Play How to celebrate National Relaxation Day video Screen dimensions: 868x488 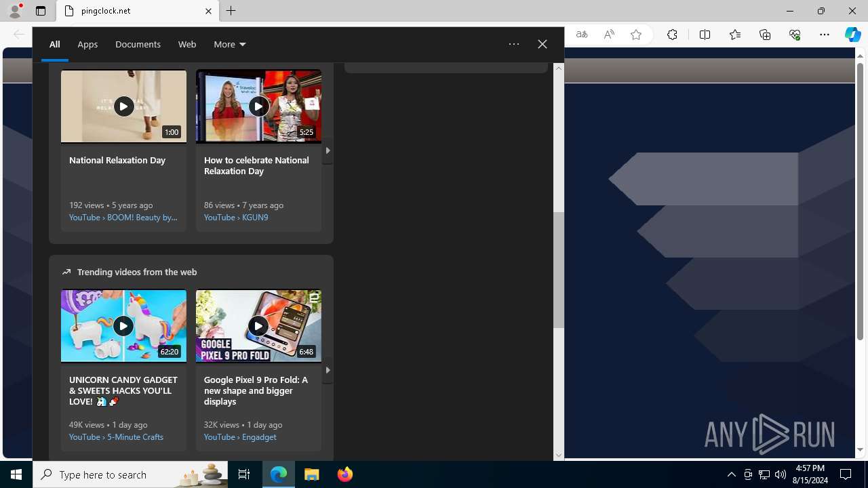coord(258,106)
